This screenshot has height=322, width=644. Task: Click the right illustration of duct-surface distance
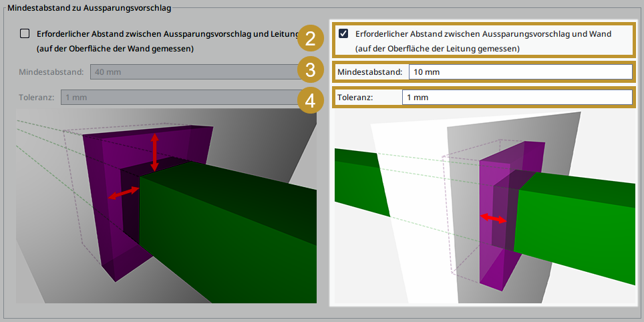click(x=485, y=207)
